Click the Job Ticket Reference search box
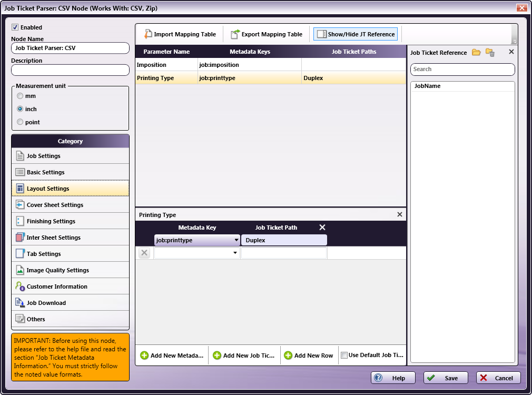 pyautogui.click(x=462, y=69)
